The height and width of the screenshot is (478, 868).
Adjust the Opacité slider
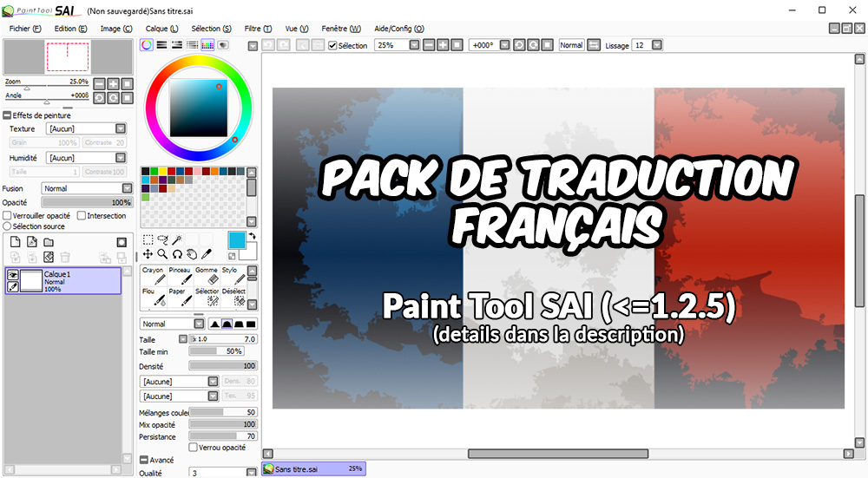88,202
